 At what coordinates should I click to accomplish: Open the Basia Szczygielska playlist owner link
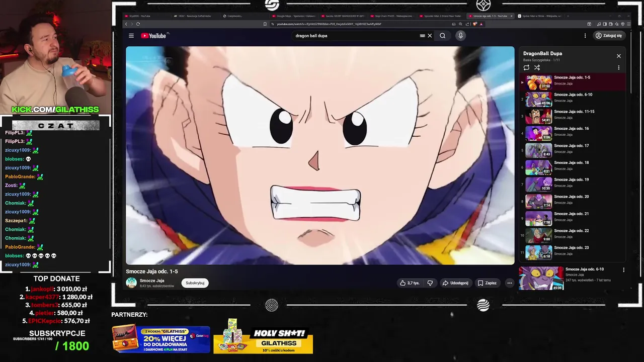537,60
